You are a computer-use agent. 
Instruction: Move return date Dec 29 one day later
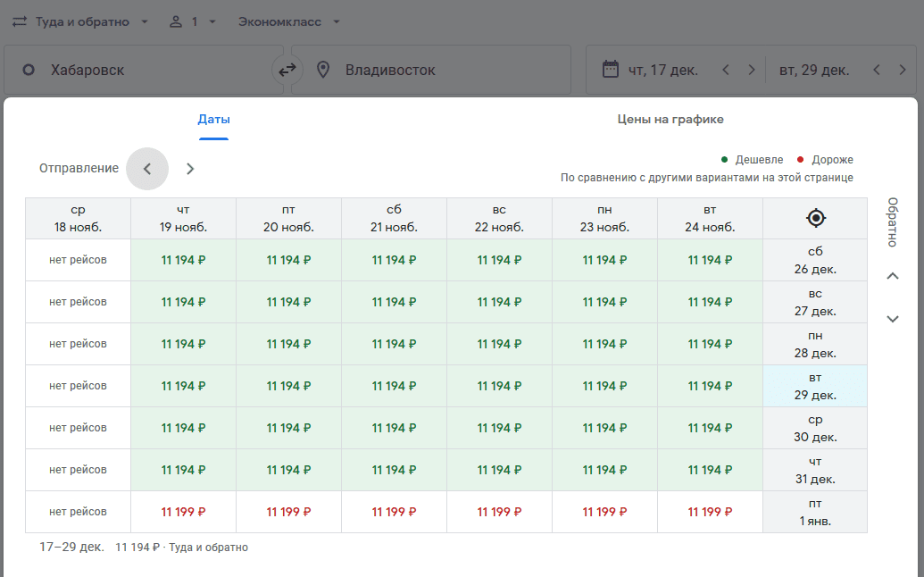(903, 70)
